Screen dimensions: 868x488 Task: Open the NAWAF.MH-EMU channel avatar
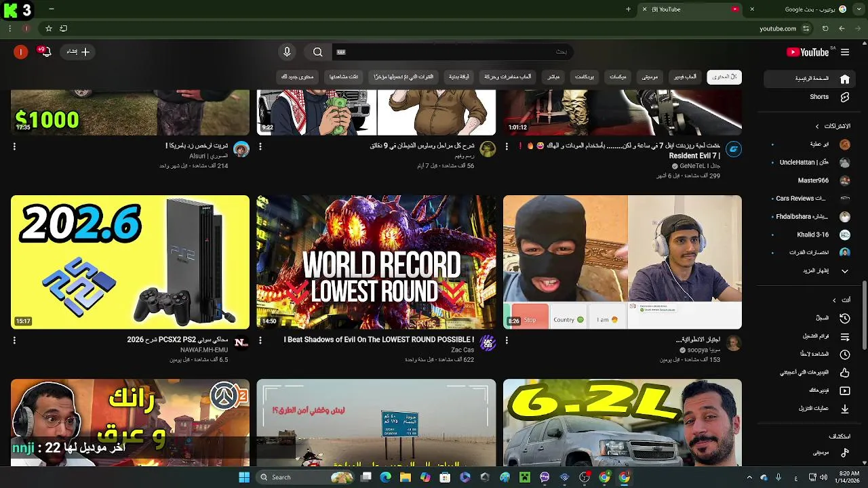(241, 344)
